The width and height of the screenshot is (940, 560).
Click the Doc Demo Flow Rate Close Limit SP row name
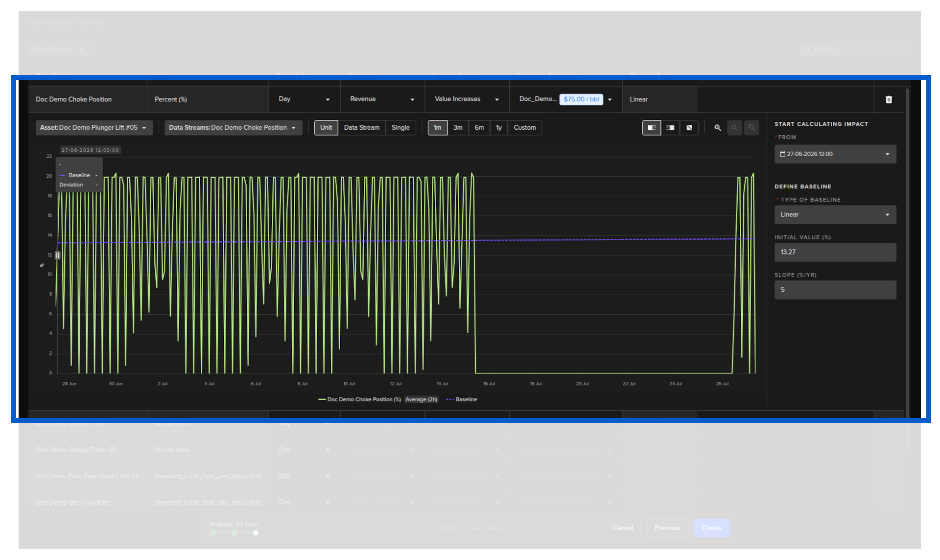pyautogui.click(x=88, y=476)
